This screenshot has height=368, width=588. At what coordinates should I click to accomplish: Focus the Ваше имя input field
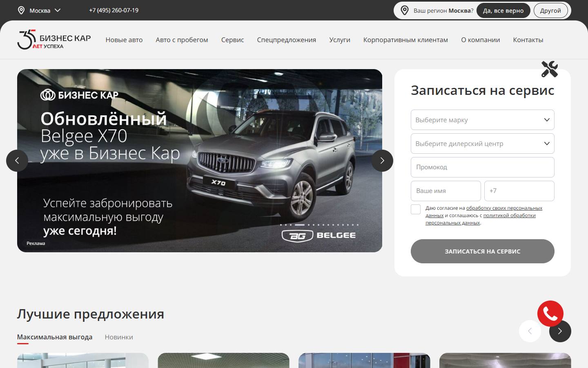(446, 191)
